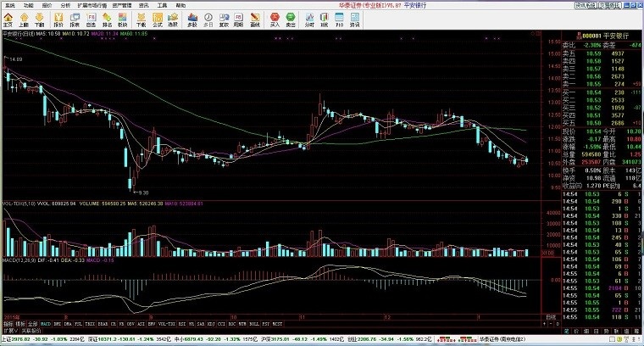Select the DMI indicator tab
Image resolution: width=644 pixels, height=346 pixels.
[57, 324]
